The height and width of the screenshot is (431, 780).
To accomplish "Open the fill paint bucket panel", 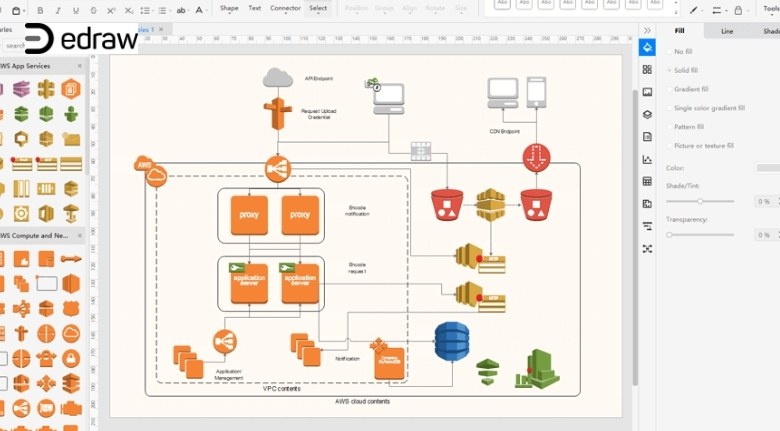I will [x=647, y=47].
